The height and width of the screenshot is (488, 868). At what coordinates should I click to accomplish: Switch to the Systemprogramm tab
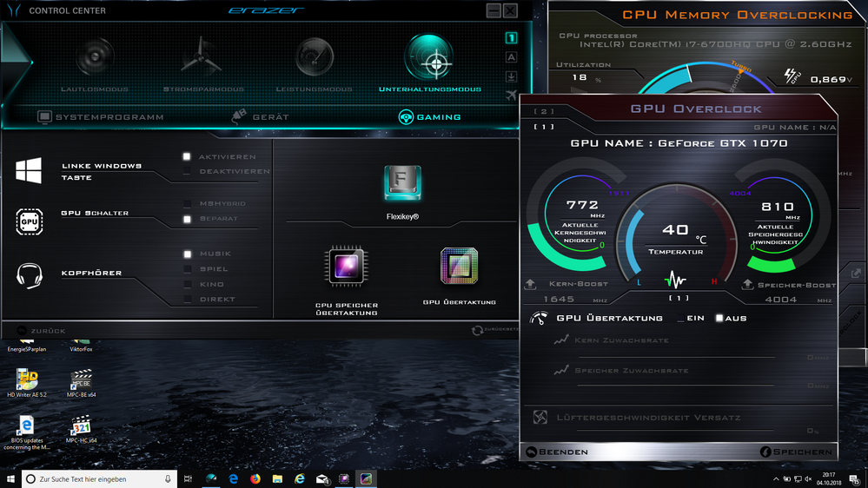(x=100, y=117)
